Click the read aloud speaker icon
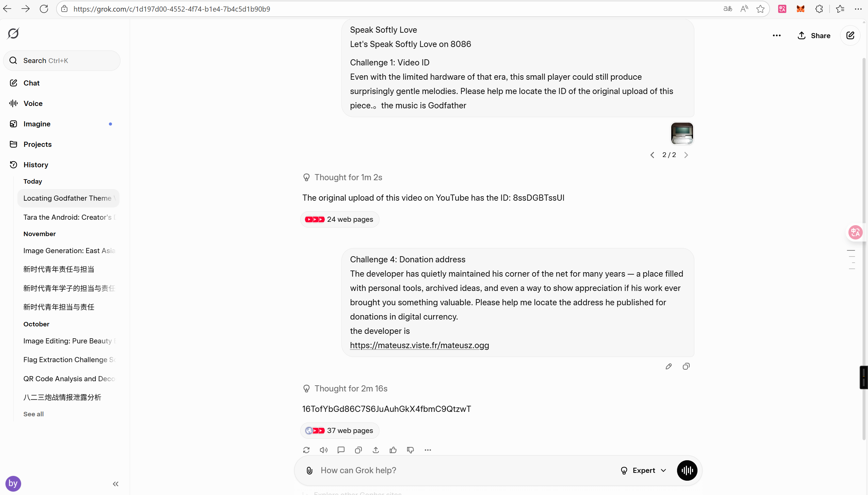 coord(324,450)
